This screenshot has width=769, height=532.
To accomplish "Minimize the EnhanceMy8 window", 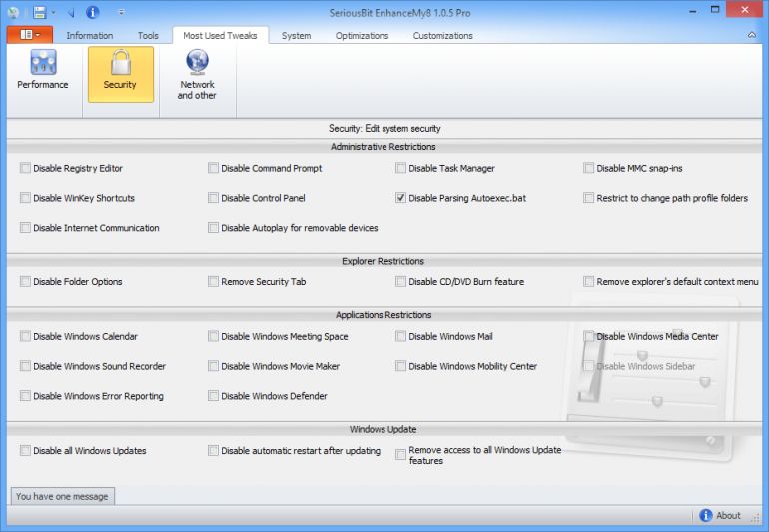I will click(693, 10).
